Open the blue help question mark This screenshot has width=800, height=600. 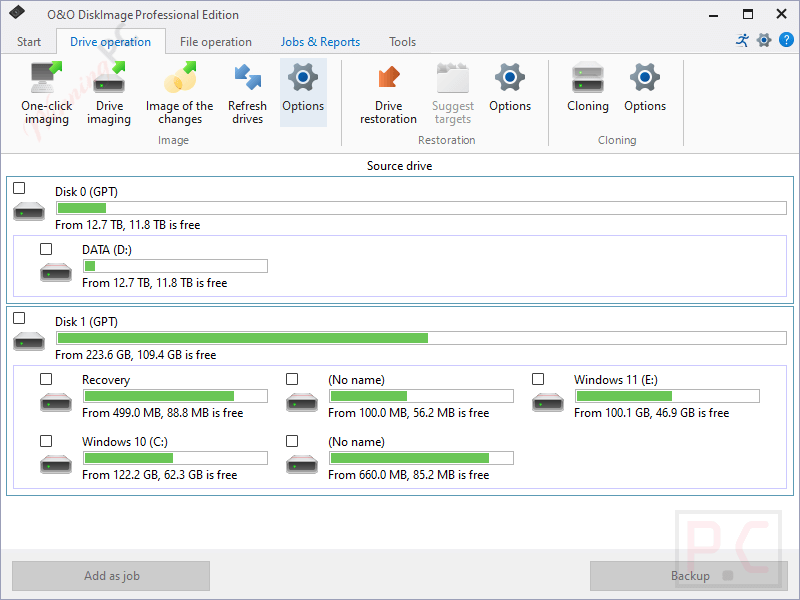[786, 40]
